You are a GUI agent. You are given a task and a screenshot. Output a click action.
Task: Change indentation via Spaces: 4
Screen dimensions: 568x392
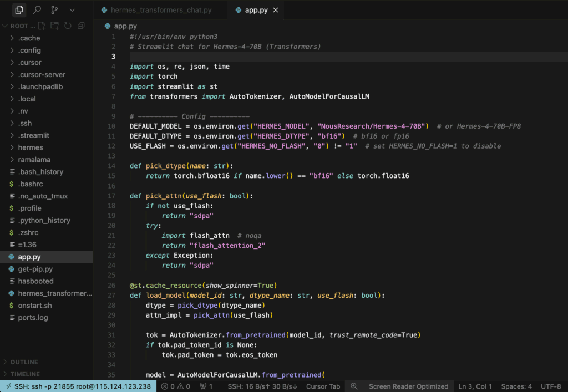516,386
